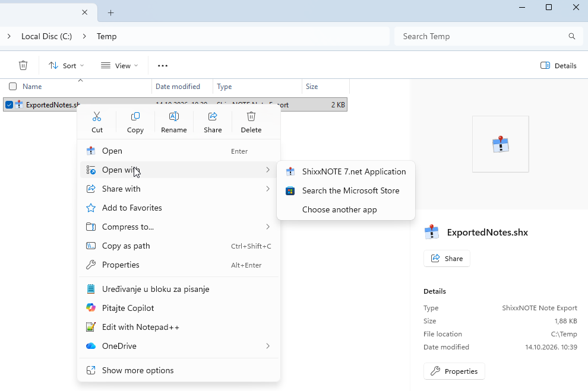Click ExportedNotes.shx file icon in list
Image resolution: width=588 pixels, height=391 pixels.
(19, 105)
